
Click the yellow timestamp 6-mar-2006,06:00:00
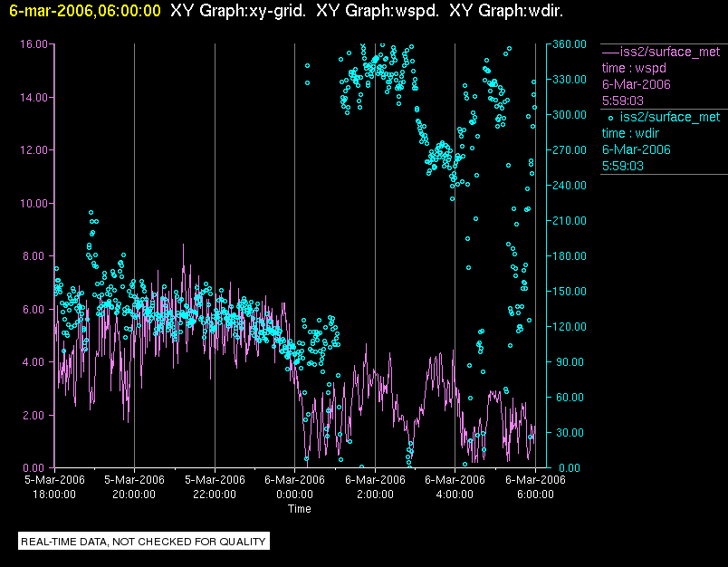(x=85, y=11)
